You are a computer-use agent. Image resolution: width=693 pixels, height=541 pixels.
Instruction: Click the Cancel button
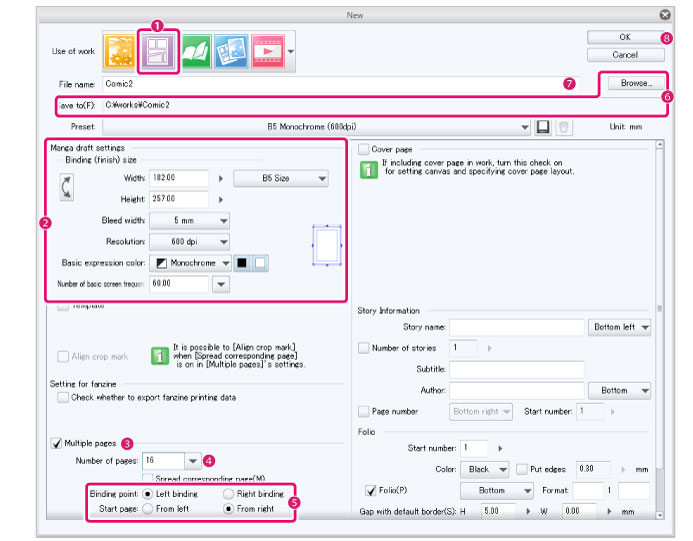pos(625,55)
